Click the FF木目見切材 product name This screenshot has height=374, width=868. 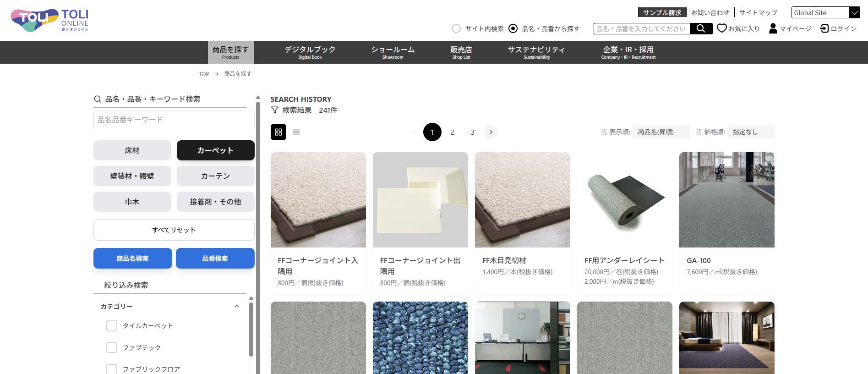pos(504,260)
